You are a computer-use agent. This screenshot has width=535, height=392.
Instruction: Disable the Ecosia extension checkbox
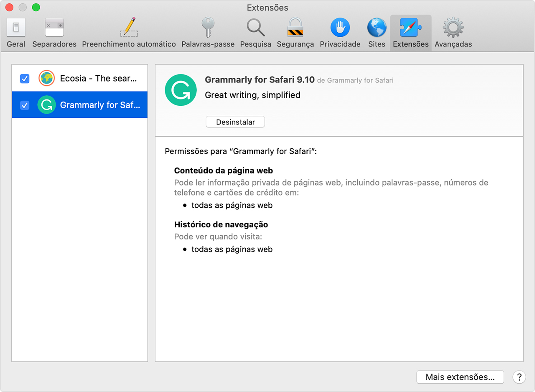[25, 78]
